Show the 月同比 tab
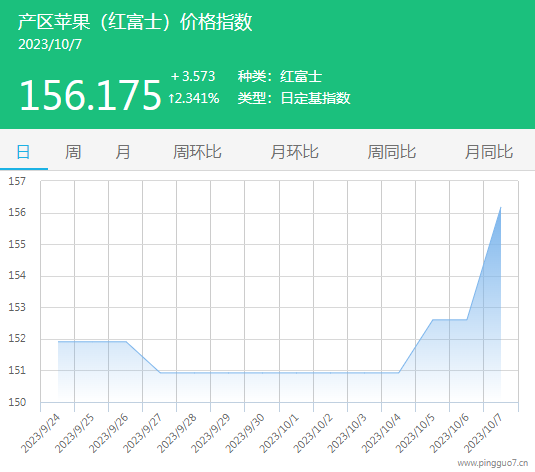The height and width of the screenshot is (472, 535). click(x=489, y=152)
